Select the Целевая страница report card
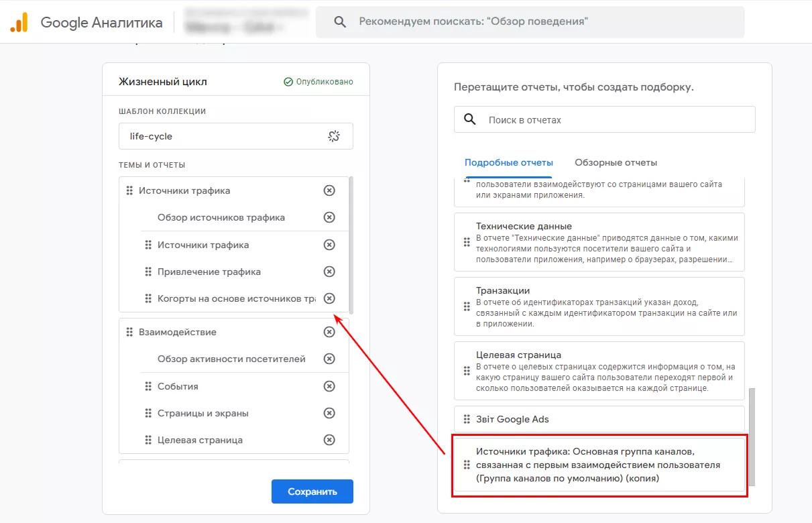 point(599,371)
